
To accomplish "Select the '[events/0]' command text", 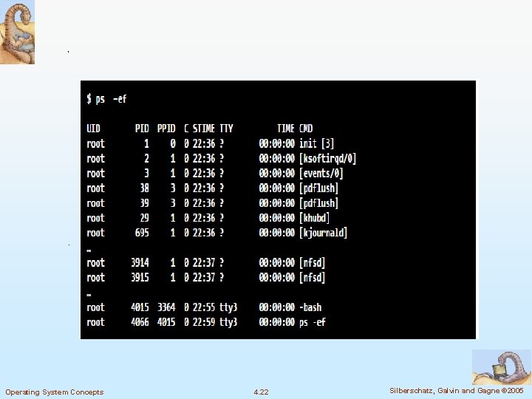I will pyautogui.click(x=321, y=174).
